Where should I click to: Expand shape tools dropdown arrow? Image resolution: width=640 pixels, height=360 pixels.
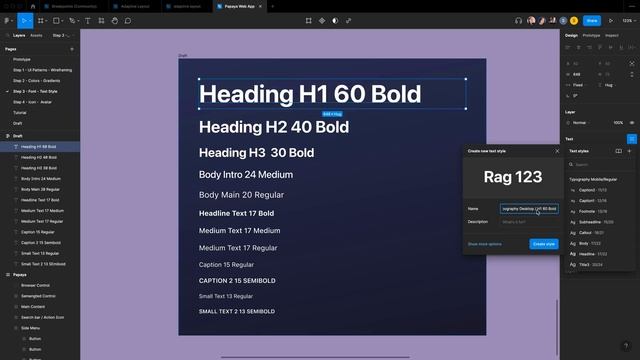[62, 21]
